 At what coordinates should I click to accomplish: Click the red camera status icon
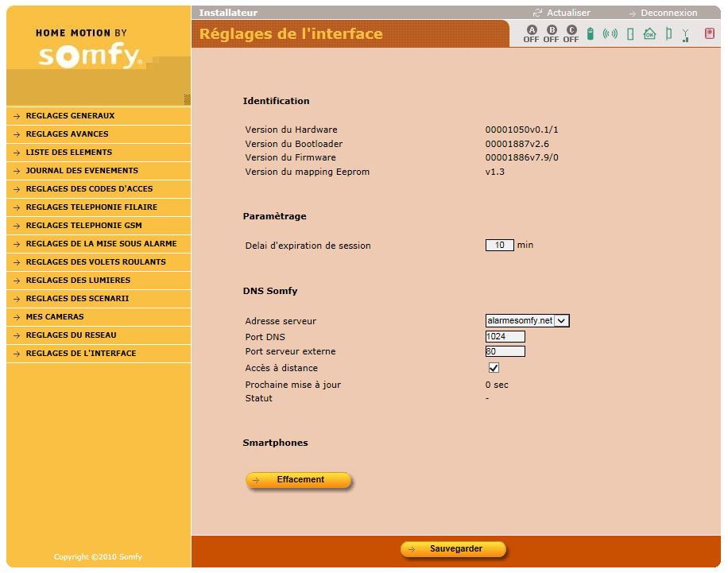coord(710,33)
